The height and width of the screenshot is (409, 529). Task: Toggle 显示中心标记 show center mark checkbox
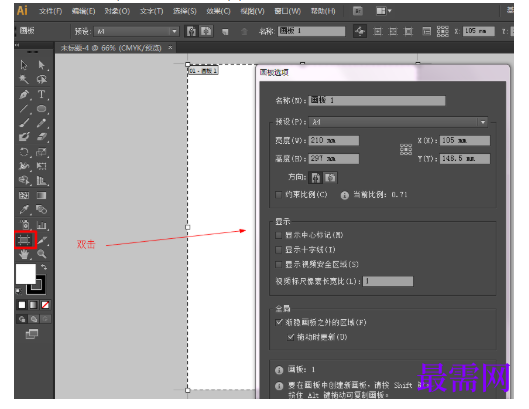pyautogui.click(x=279, y=235)
